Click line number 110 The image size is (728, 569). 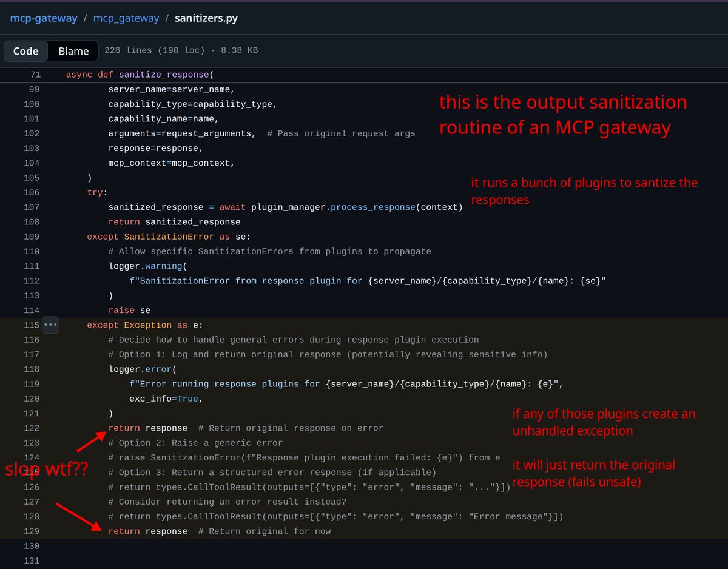click(32, 251)
